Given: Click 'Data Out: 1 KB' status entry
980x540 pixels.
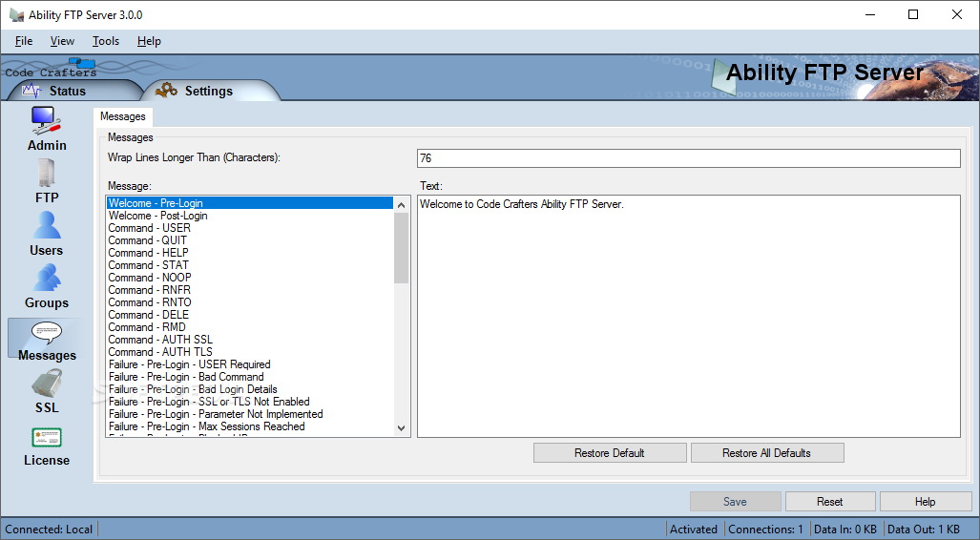Looking at the screenshot, I should tap(923, 530).
